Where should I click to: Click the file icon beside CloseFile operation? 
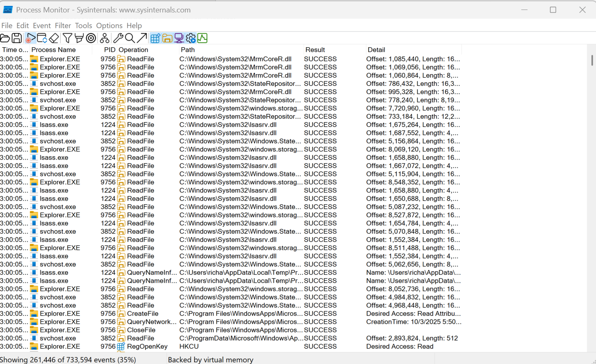click(x=121, y=330)
